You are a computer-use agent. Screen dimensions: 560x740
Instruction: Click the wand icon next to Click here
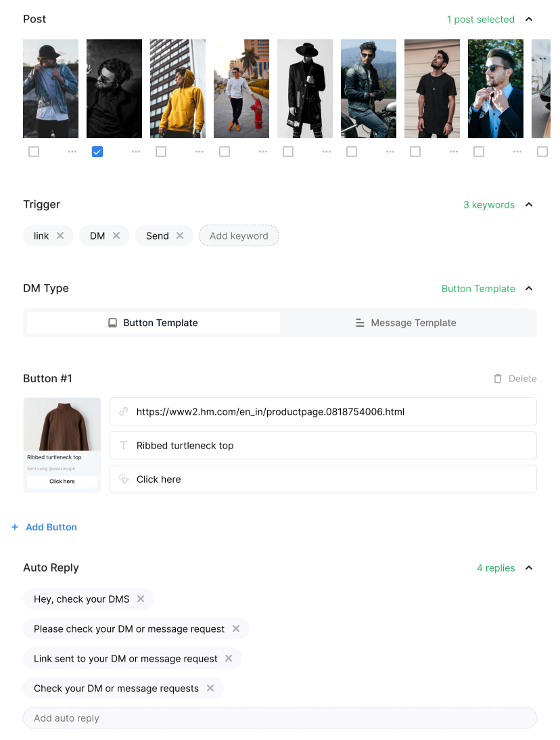(123, 479)
